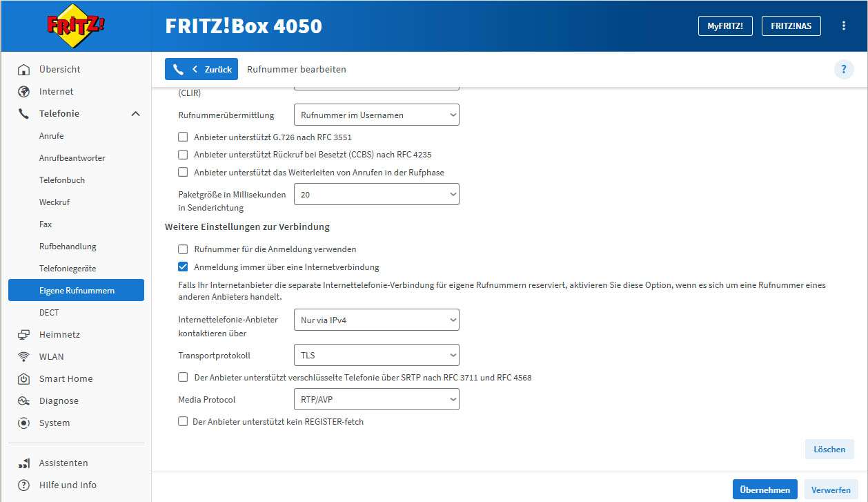Viewport: 868px width, 502px height.
Task: Click the house icon for Übersicht
Action: click(x=23, y=70)
